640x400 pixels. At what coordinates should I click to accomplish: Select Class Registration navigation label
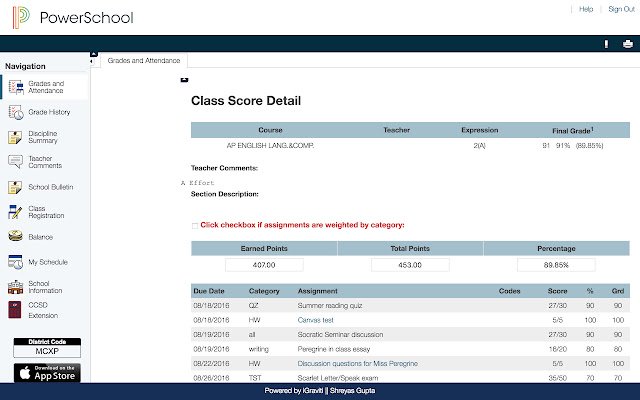[46, 212]
